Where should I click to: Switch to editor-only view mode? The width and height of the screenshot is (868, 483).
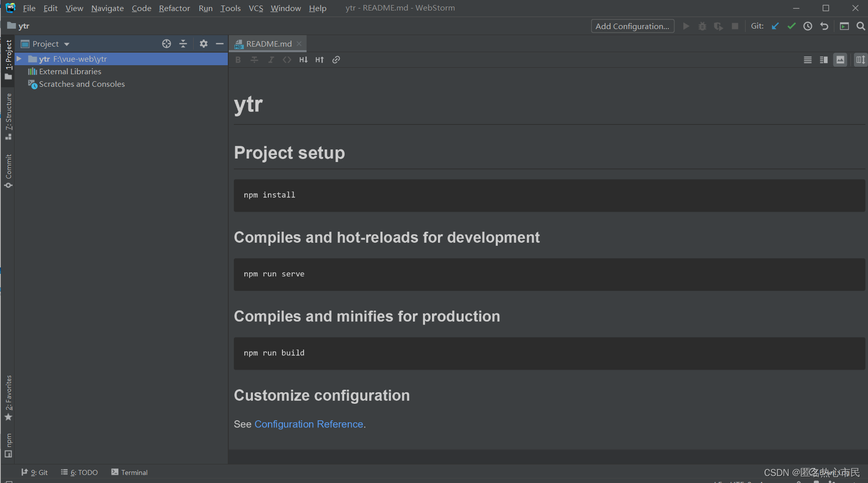pyautogui.click(x=808, y=60)
